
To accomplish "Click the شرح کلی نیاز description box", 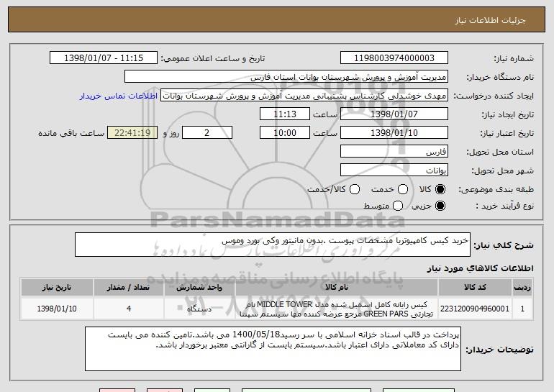I will tap(273, 245).
